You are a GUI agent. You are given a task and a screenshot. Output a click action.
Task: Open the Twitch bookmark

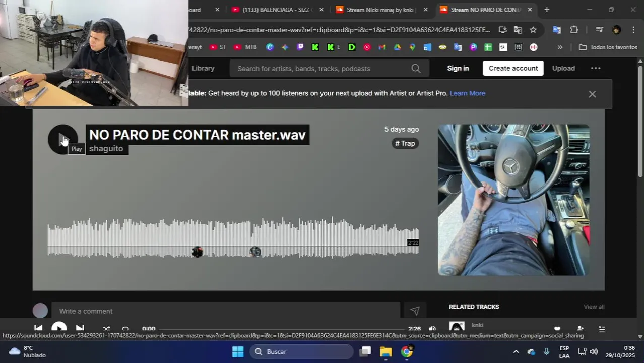[x=300, y=47]
